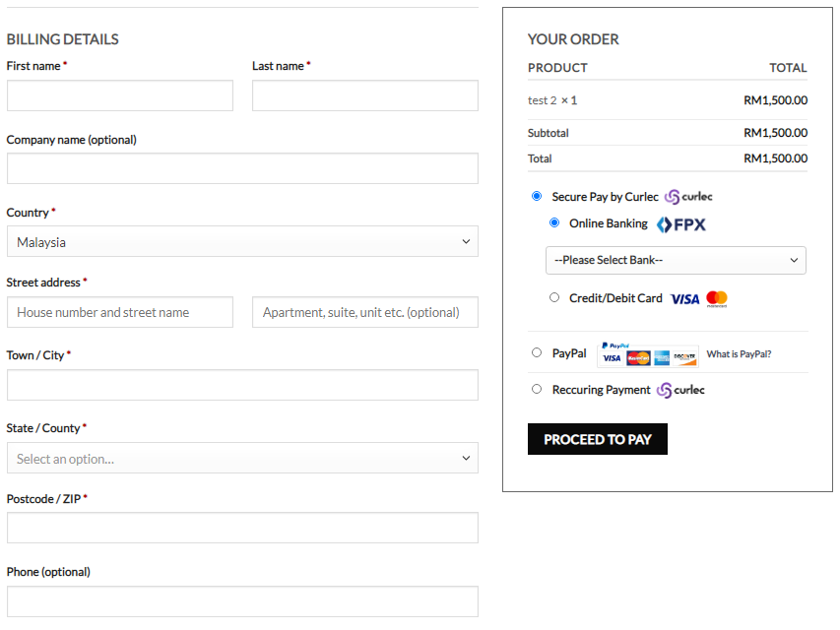Click the Company name input field
The image size is (840, 630).
click(x=242, y=168)
